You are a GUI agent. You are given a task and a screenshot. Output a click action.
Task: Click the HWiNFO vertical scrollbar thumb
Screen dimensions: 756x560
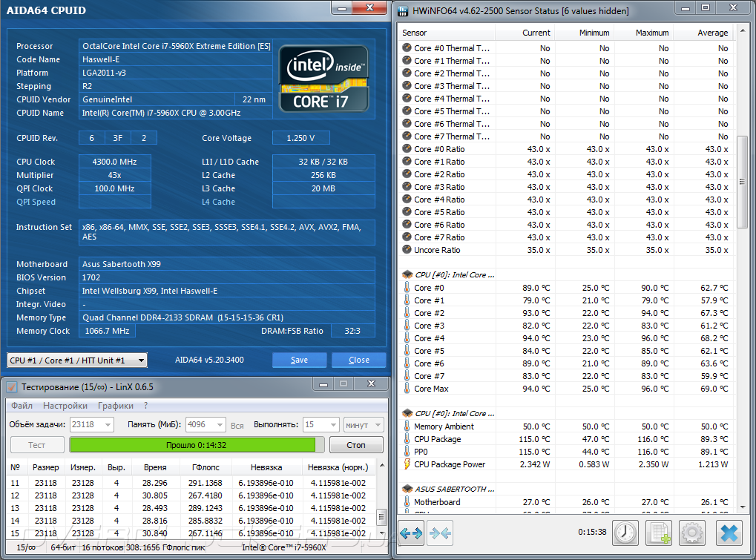tap(742, 182)
